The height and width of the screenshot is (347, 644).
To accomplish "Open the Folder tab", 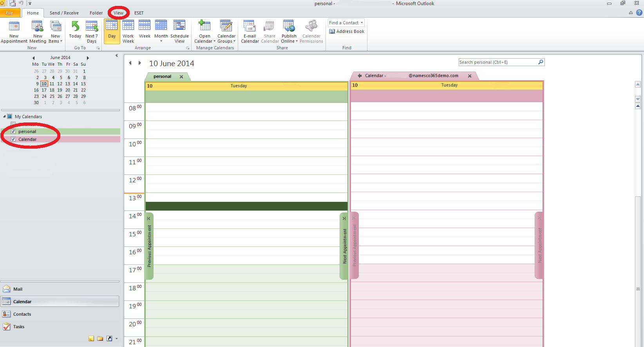I will [96, 13].
